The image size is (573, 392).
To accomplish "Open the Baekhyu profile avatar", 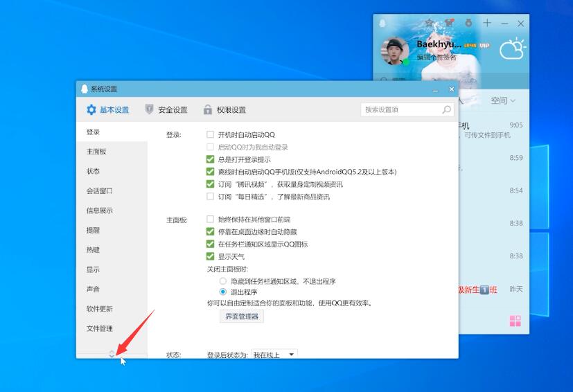I will pyautogui.click(x=395, y=51).
